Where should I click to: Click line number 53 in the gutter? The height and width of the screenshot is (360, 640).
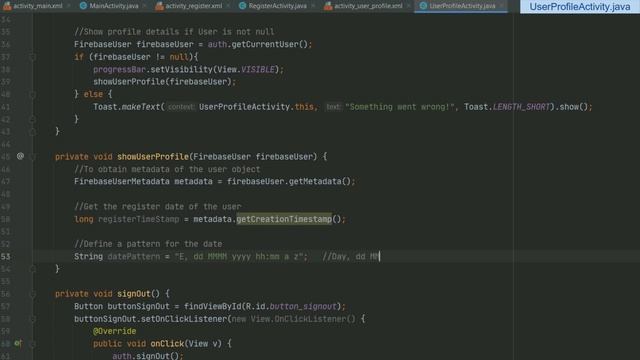pyautogui.click(x=6, y=256)
